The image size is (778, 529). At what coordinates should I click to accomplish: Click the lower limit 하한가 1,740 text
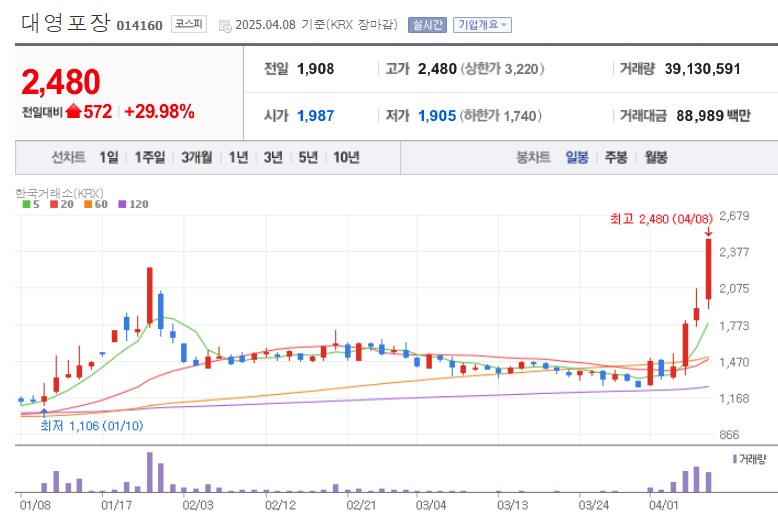tap(501, 116)
